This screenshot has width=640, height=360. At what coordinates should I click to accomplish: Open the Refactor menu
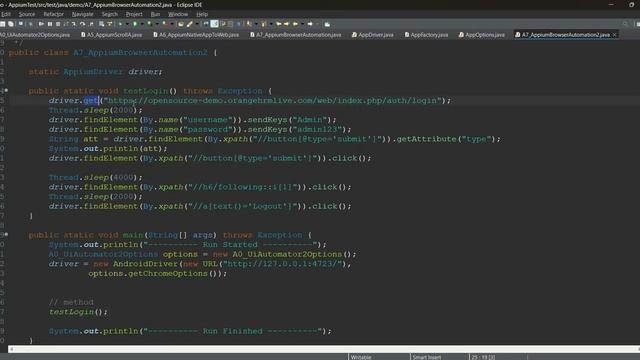pos(53,14)
